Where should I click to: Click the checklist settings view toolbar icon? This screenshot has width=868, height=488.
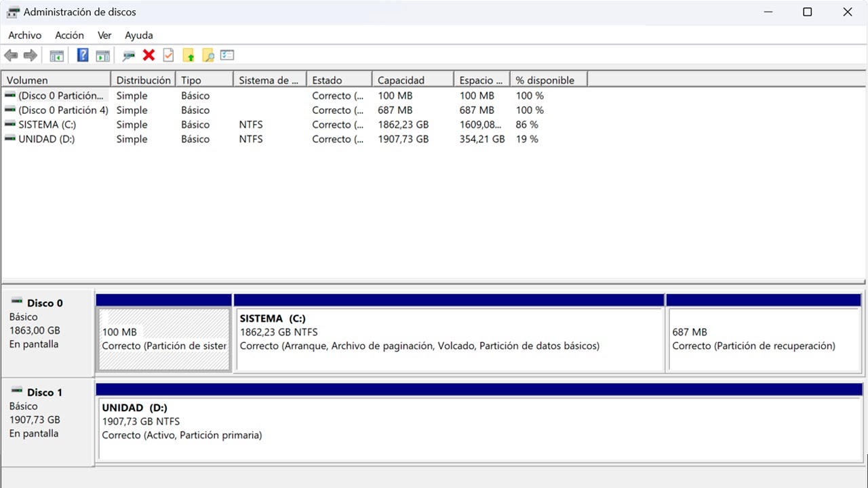pyautogui.click(x=227, y=56)
